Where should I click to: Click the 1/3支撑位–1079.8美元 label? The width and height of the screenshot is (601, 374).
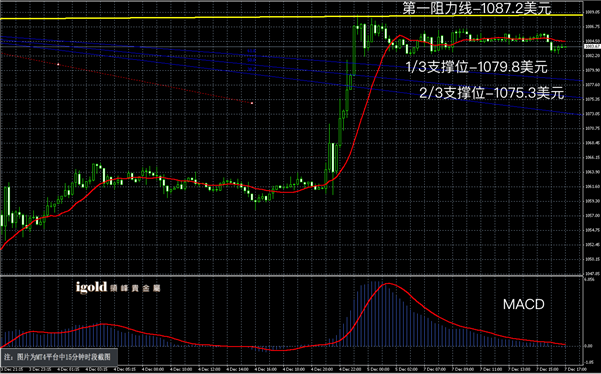tap(477, 67)
